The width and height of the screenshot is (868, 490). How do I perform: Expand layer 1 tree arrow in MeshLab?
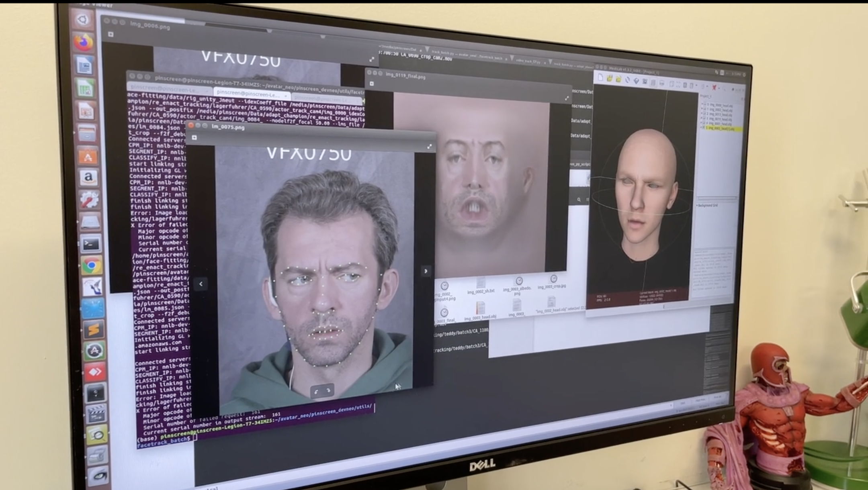(702, 109)
